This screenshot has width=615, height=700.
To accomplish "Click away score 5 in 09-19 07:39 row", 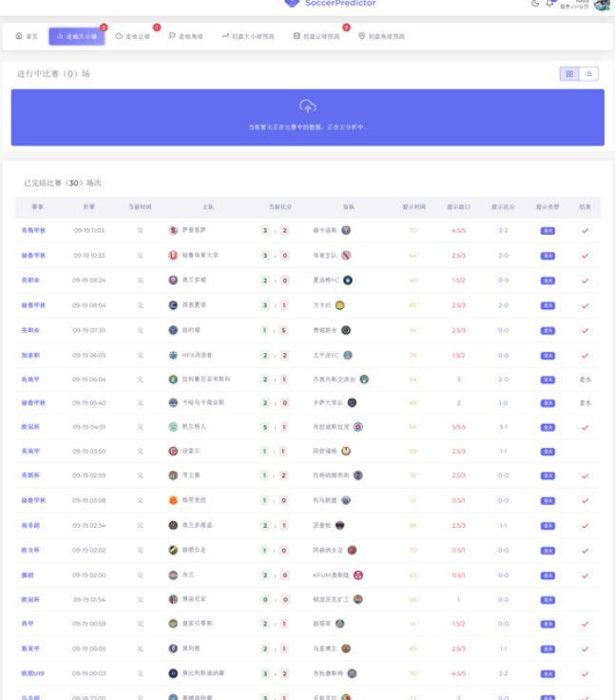I will click(284, 330).
